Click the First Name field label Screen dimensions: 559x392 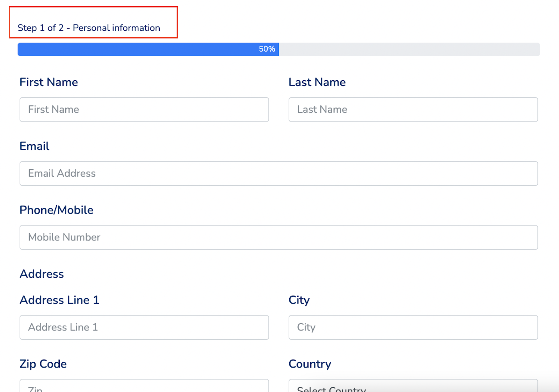coord(49,82)
